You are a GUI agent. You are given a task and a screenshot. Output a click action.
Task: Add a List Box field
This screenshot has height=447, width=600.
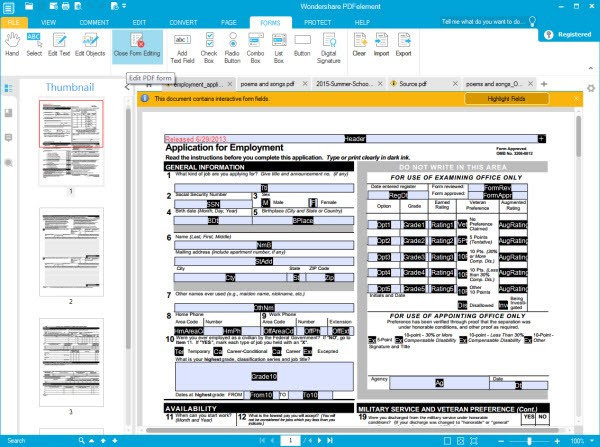279,48
